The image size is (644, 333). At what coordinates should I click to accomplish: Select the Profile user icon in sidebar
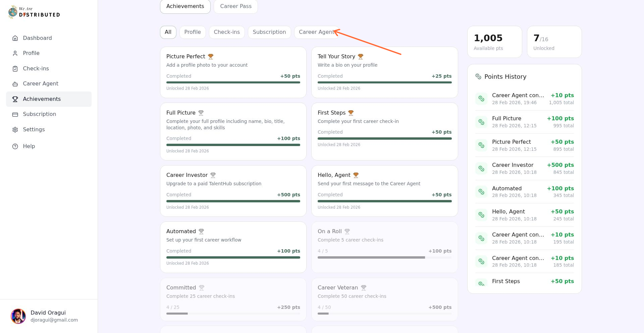(15, 53)
